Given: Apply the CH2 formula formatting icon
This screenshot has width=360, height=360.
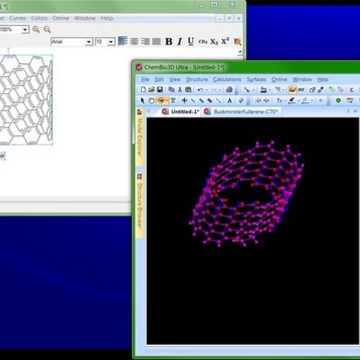Looking at the screenshot, I should (x=203, y=42).
